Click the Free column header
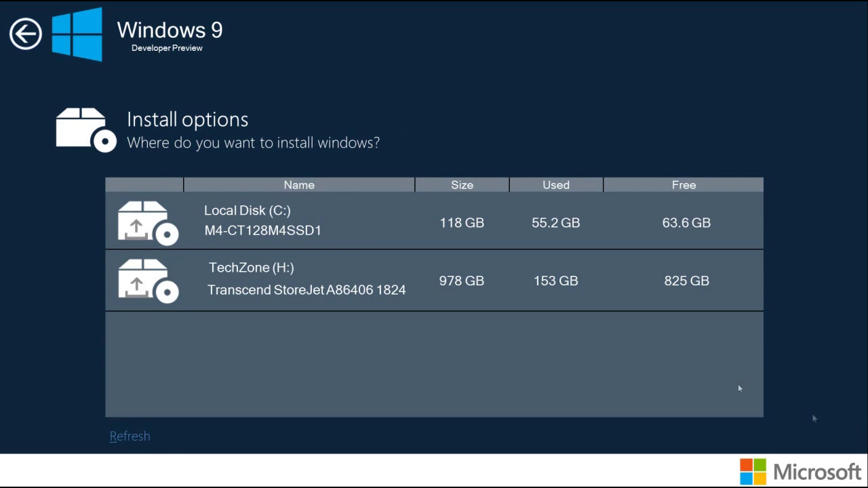Image resolution: width=868 pixels, height=488 pixels. 684,185
